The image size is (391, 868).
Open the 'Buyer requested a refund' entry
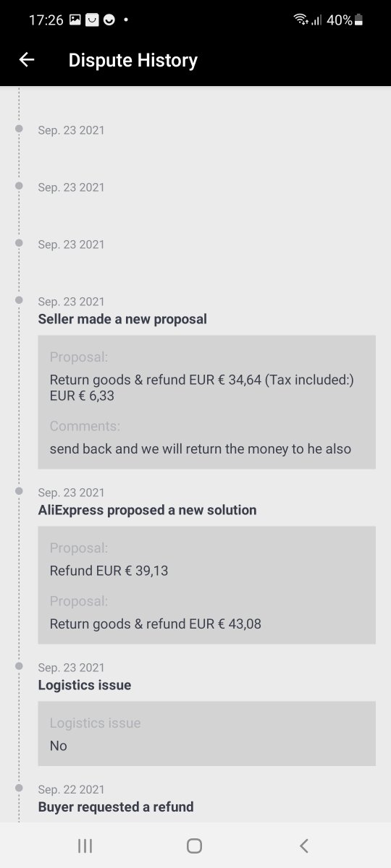[x=116, y=807]
